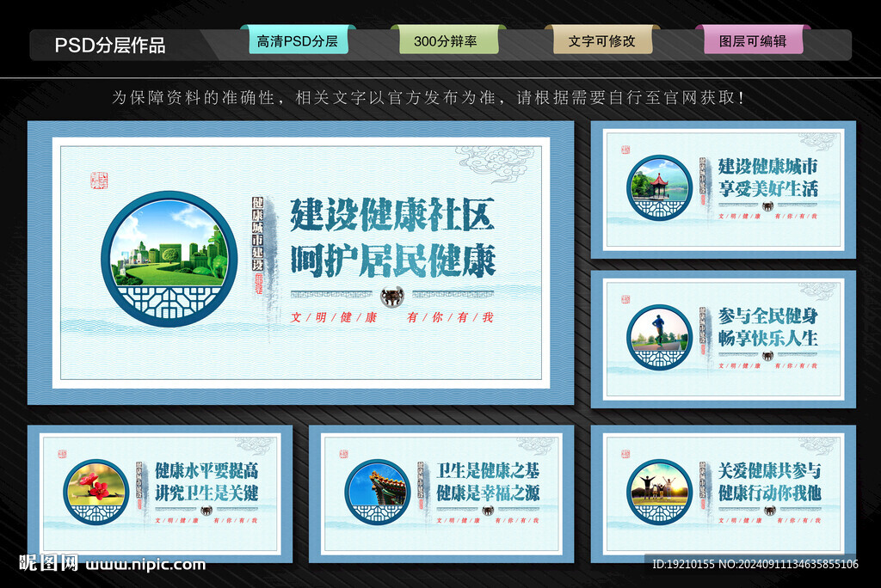881x588 pixels.
Task: Click the 参与全民健身 畅享快乐人生 heading
Action: (x=767, y=327)
